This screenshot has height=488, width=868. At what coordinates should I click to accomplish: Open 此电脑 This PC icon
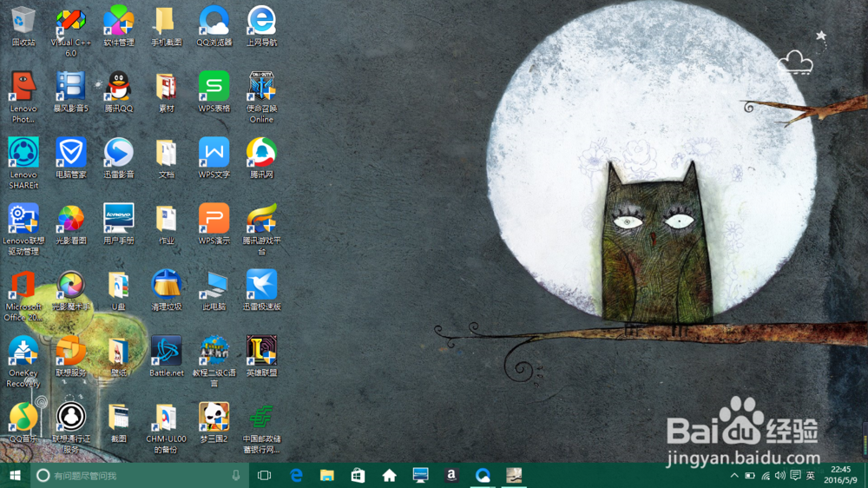pos(214,290)
